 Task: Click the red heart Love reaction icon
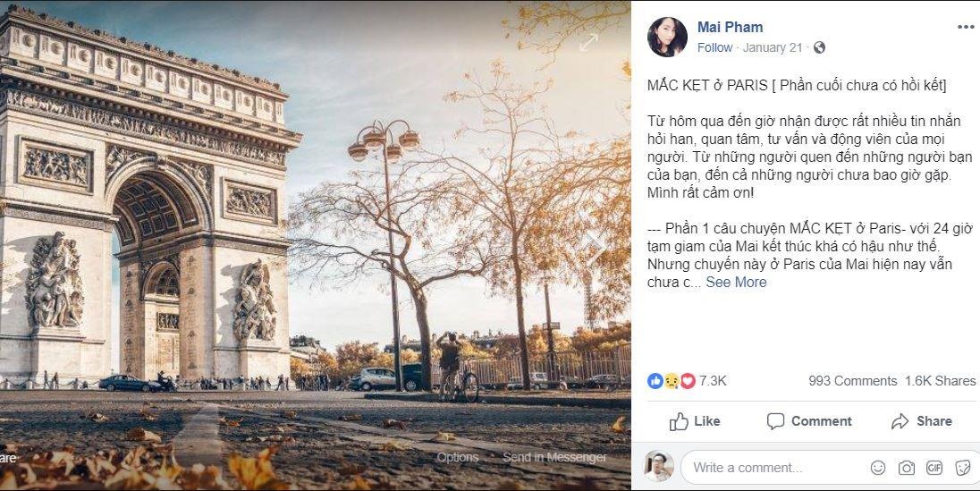[x=688, y=380]
